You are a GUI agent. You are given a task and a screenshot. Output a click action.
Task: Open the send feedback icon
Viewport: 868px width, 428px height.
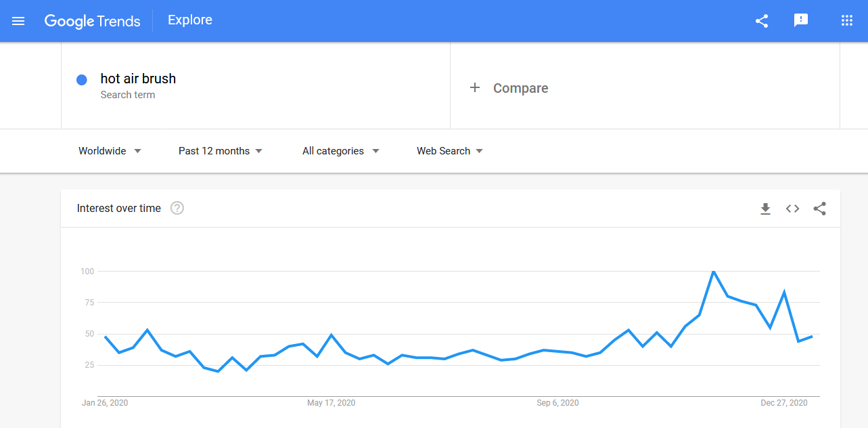801,21
